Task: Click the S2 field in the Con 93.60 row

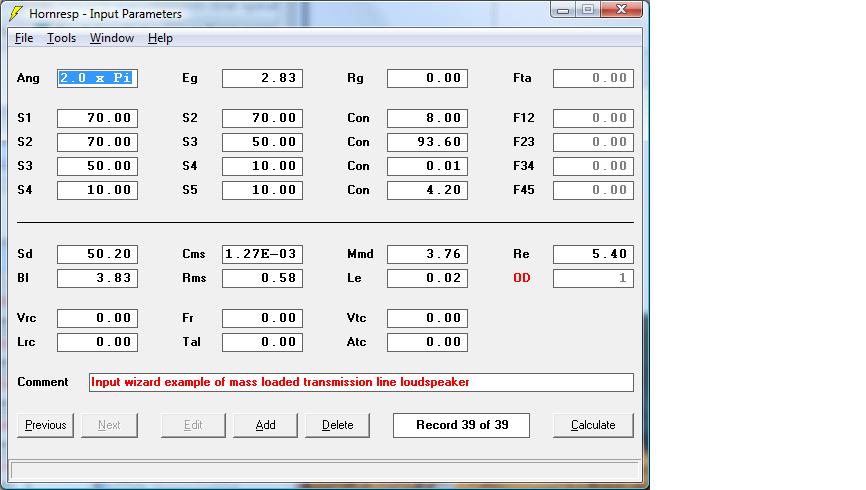Action: [97, 142]
